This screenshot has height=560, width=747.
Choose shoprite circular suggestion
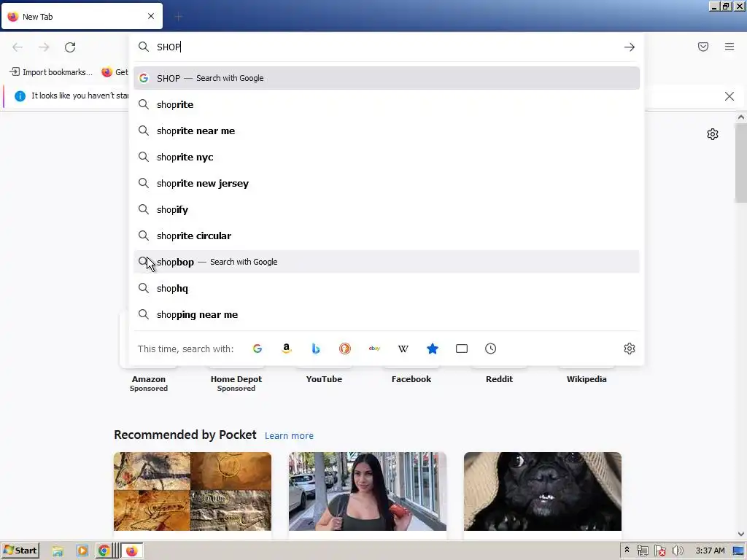[x=387, y=236]
